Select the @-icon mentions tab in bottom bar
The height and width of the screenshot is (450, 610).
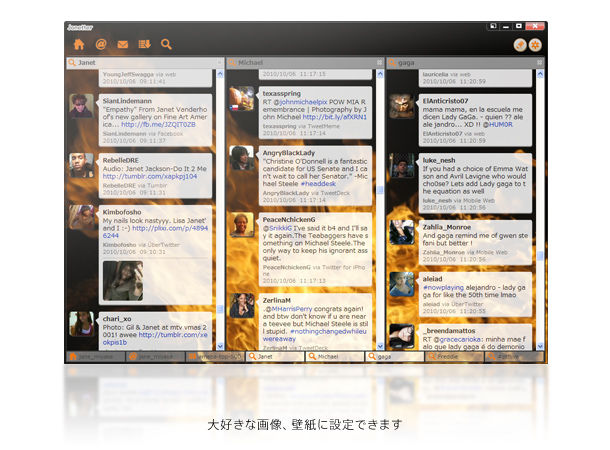156,356
